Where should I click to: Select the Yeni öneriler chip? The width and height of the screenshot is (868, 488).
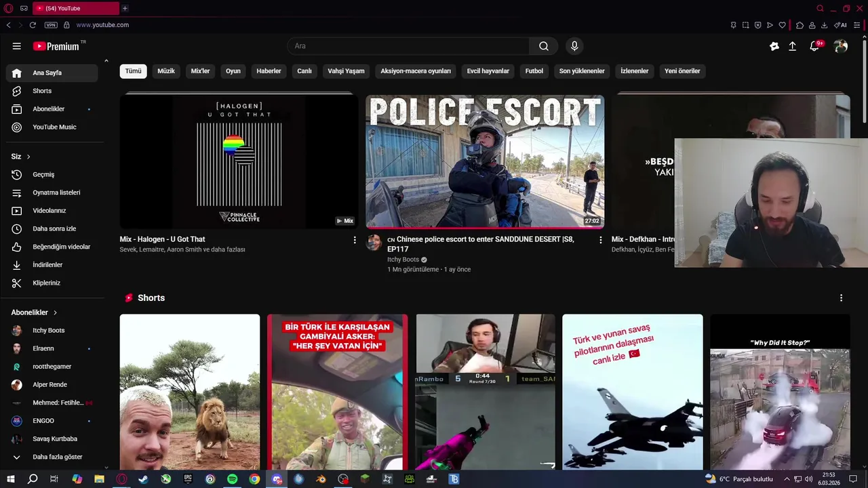coord(682,71)
